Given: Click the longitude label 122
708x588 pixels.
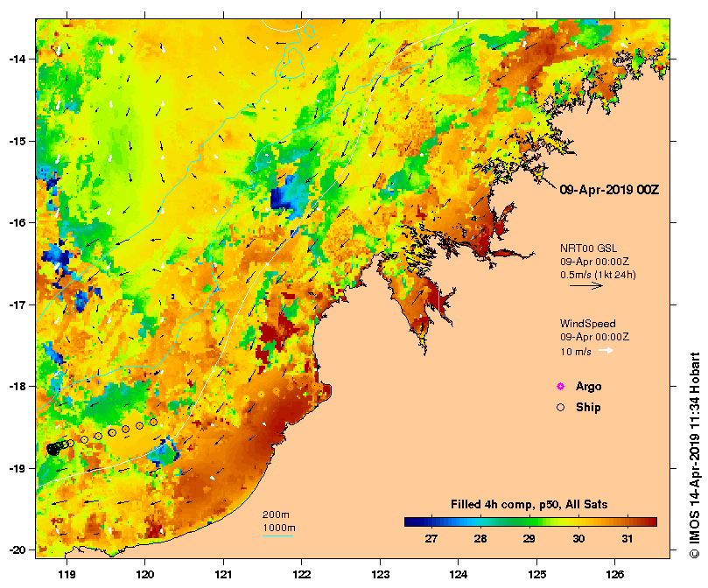Looking at the screenshot, I should pos(302,575).
